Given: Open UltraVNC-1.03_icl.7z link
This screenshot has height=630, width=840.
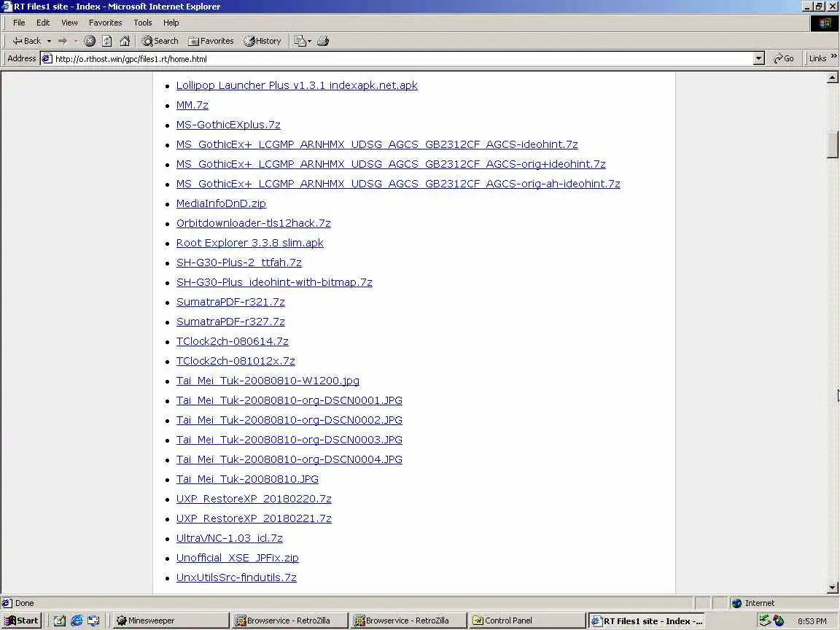Looking at the screenshot, I should [229, 538].
